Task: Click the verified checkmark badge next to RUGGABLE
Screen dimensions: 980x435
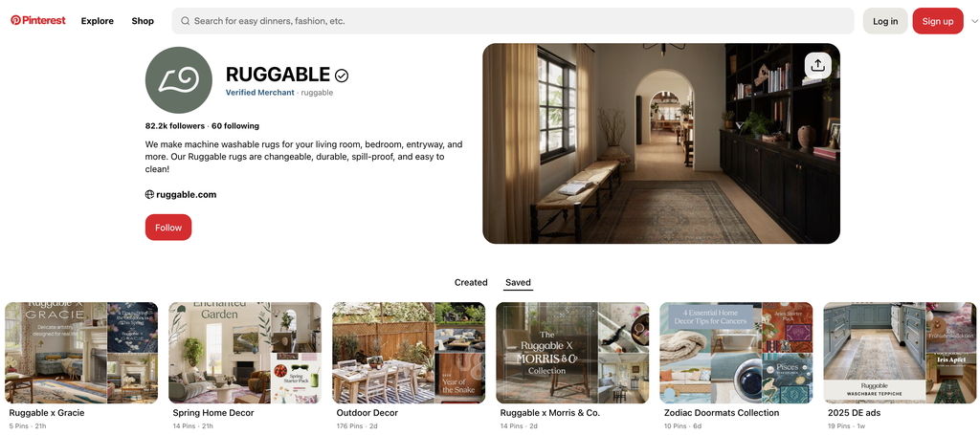Action: [x=342, y=76]
